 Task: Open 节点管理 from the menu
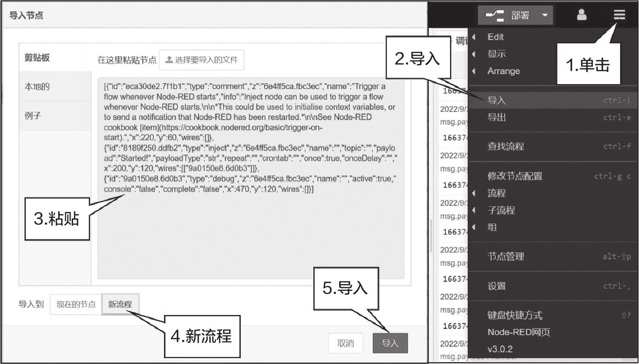505,256
